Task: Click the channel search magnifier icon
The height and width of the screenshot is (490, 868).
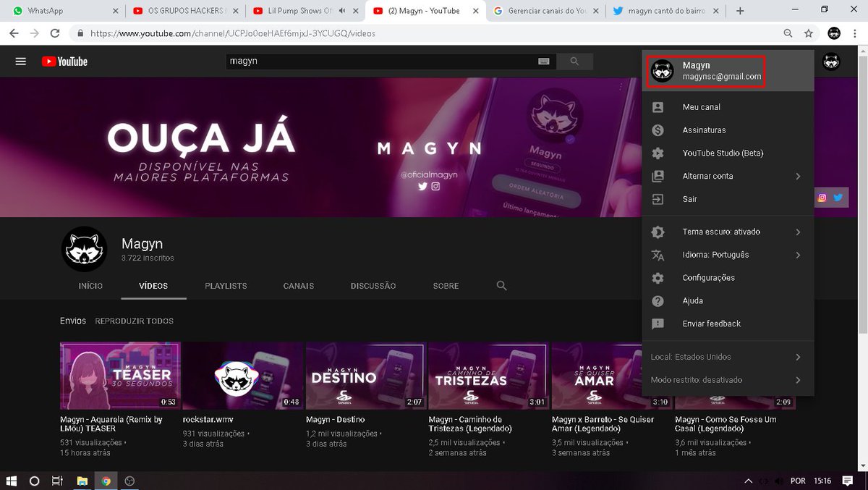Action: point(501,286)
